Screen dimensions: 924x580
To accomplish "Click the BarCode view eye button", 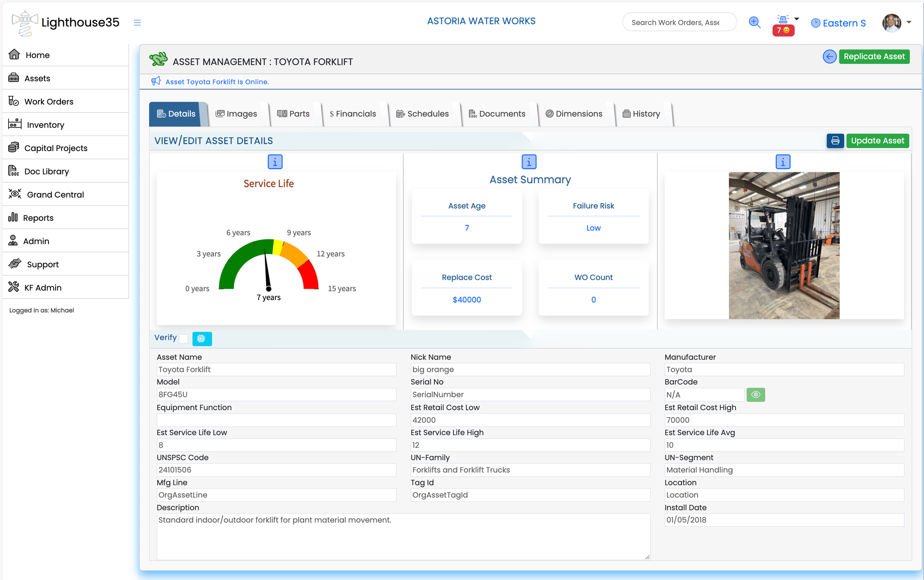I will (756, 395).
